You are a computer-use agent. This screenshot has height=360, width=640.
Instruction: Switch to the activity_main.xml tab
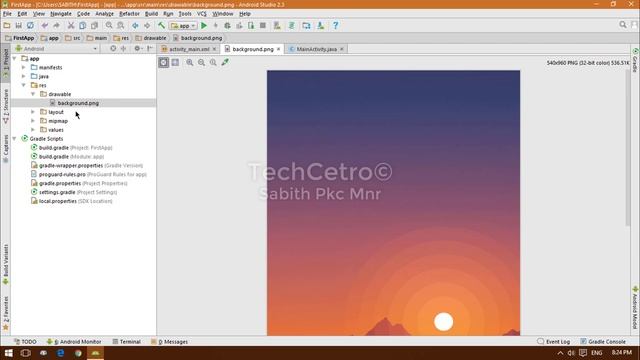click(189, 49)
